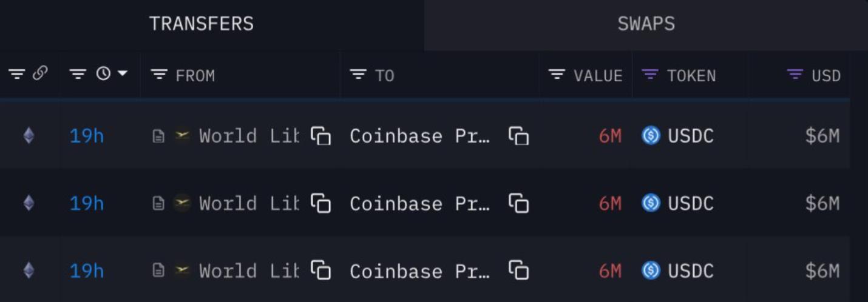Open the FROM column filter
Image resolution: width=868 pixels, height=302 pixels.
pos(159,75)
